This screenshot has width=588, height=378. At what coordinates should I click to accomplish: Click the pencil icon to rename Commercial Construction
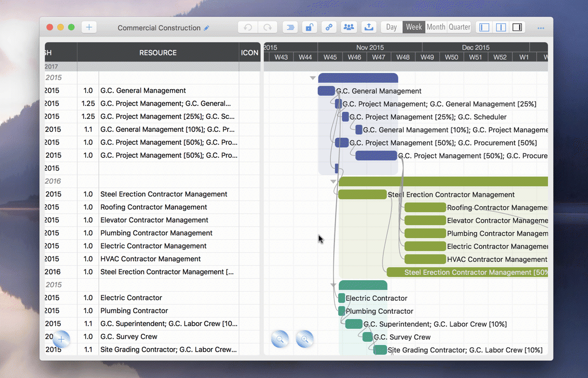click(x=207, y=28)
